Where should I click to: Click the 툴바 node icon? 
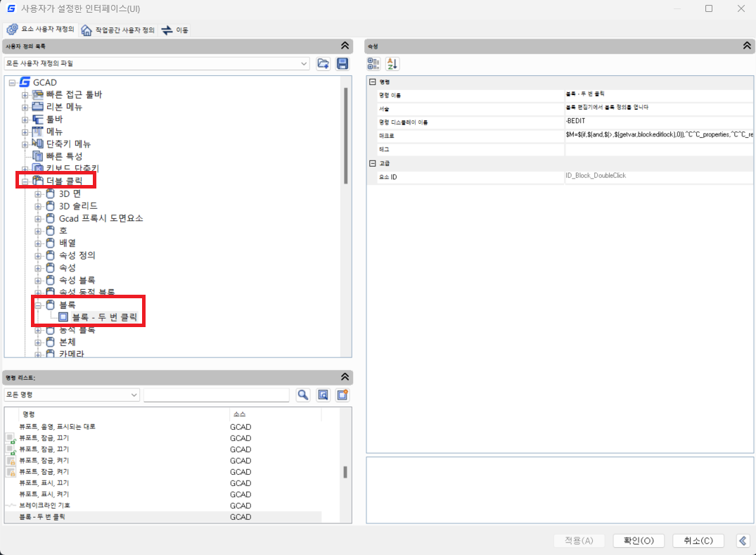click(x=37, y=119)
